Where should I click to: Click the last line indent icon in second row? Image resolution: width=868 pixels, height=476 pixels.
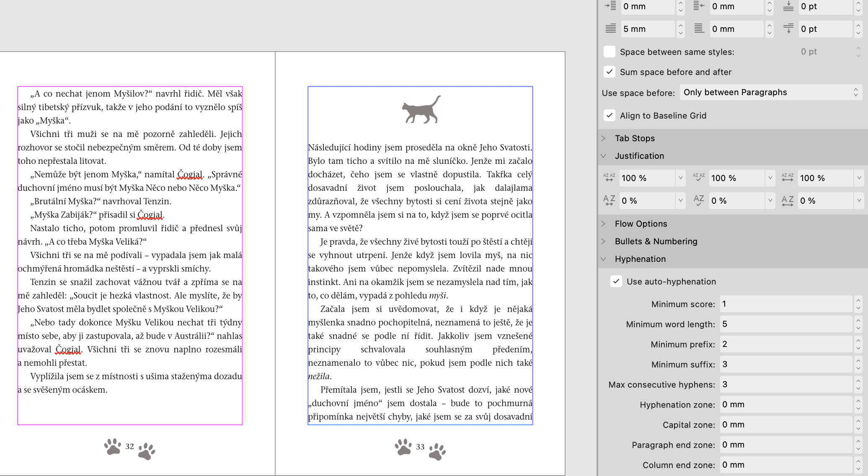699,28
